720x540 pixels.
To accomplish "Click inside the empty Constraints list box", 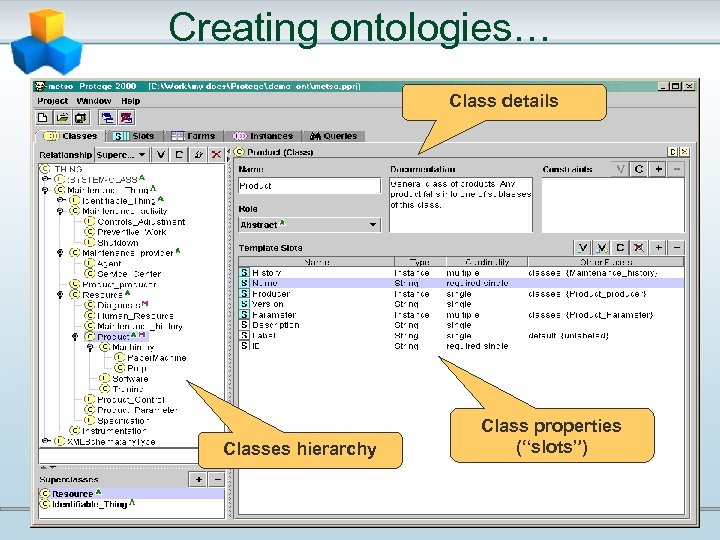I will pyautogui.click(x=613, y=205).
